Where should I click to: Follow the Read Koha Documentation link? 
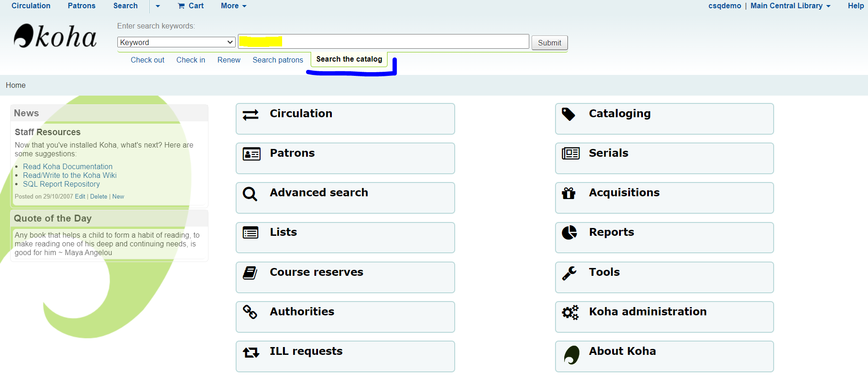68,166
